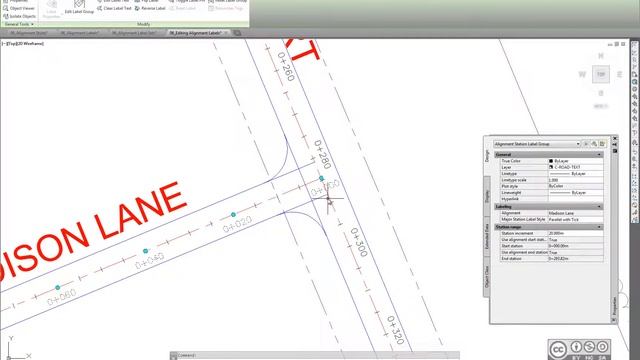The width and height of the screenshot is (640, 360).
Task: Collapse the Station range section
Action: (x=599, y=227)
